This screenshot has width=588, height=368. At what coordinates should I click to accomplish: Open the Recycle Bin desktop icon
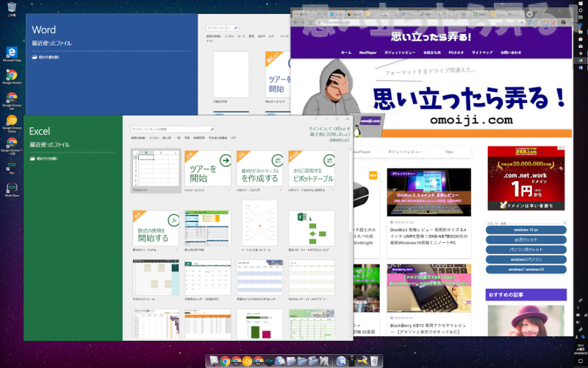click(x=12, y=9)
